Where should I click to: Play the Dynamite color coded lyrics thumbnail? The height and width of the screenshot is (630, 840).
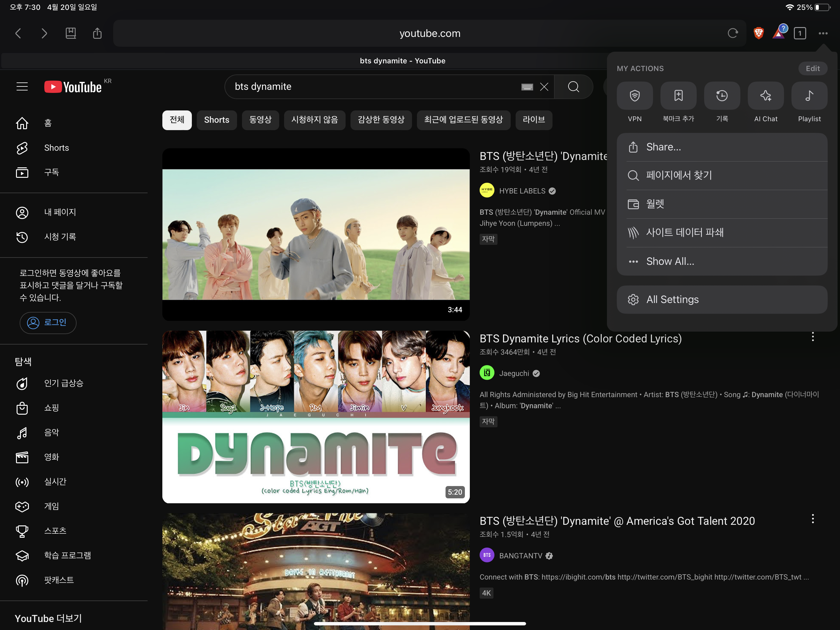coord(315,417)
